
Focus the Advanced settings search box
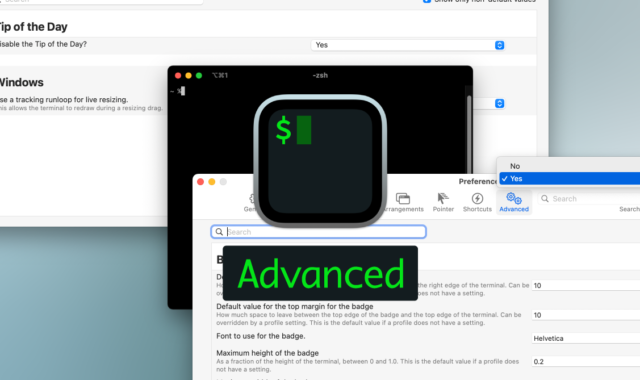318,232
